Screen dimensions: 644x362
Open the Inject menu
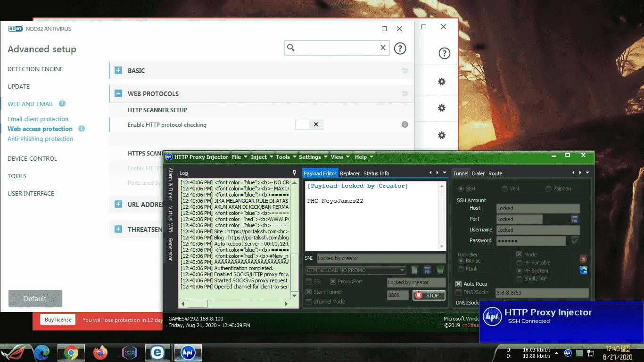coord(262,157)
